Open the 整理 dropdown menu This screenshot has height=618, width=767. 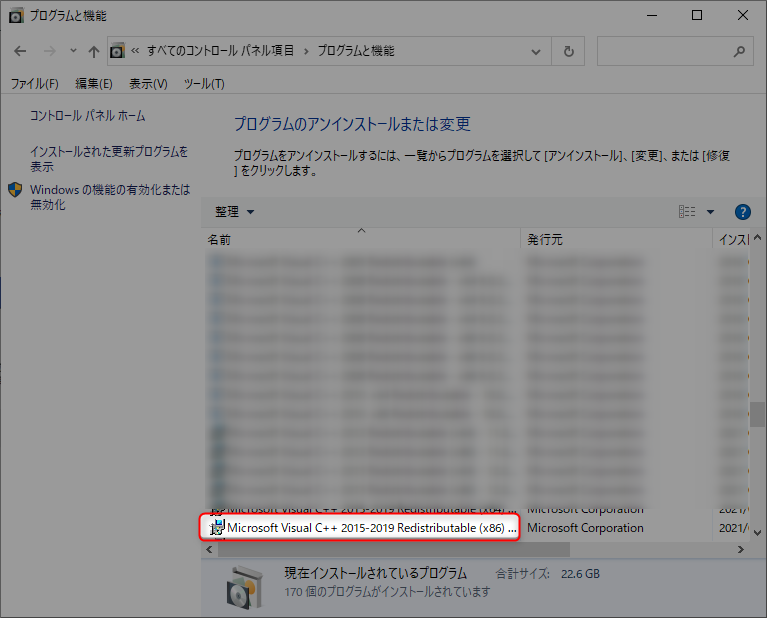[x=235, y=212]
